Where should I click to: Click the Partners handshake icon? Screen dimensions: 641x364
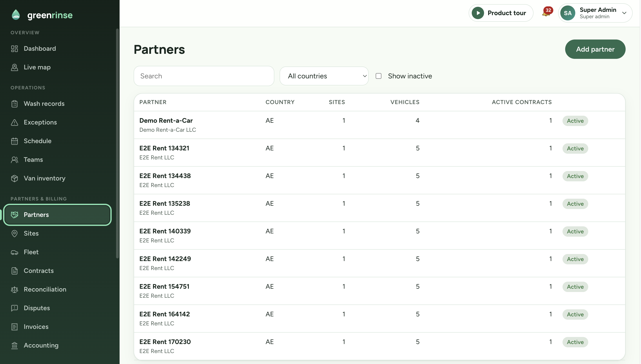click(15, 214)
